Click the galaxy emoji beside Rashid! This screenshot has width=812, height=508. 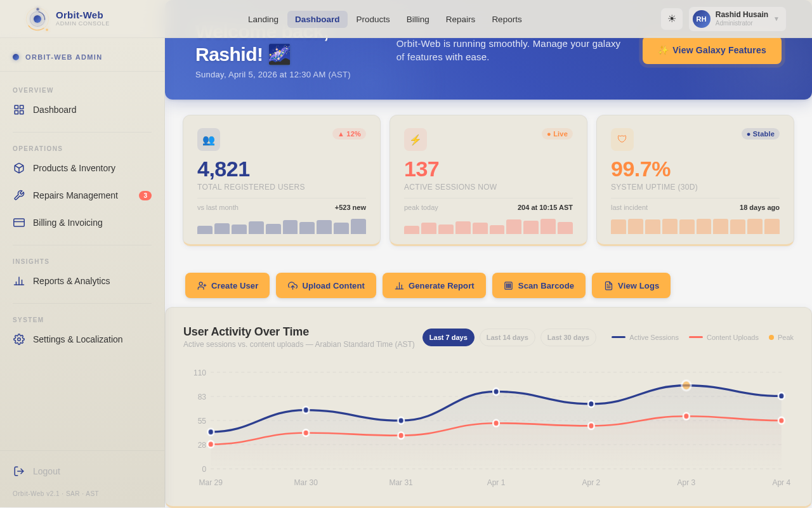(279, 55)
